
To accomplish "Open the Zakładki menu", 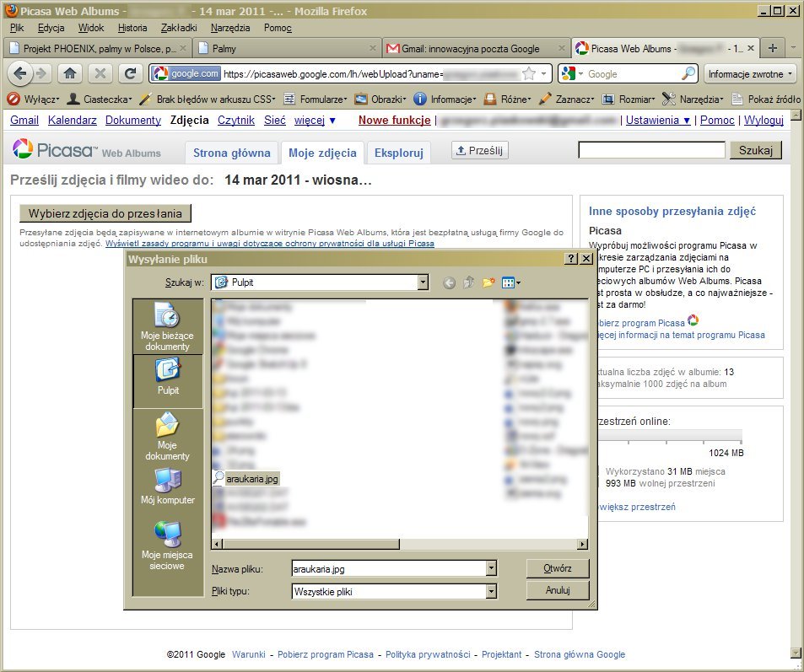I will [179, 28].
